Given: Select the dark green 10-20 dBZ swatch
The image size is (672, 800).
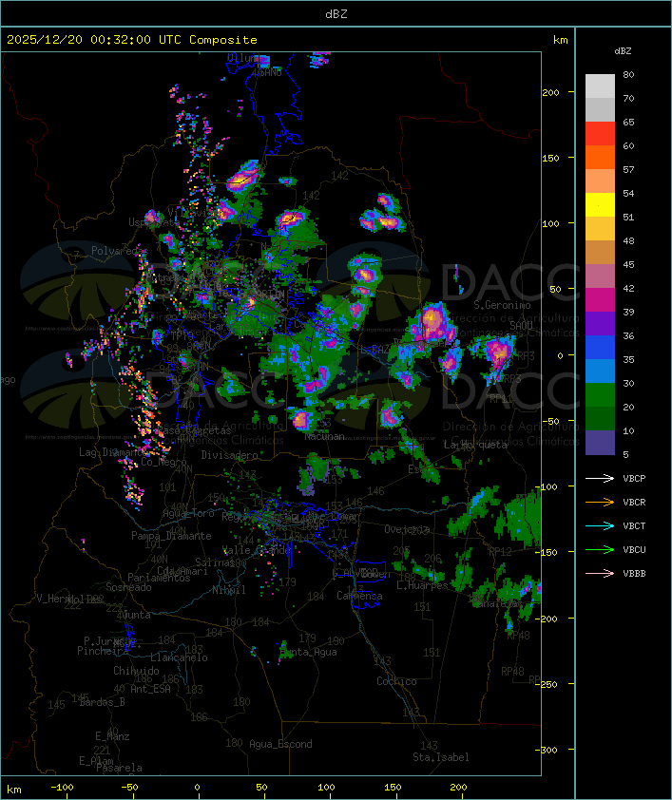Looking at the screenshot, I should click(600, 418).
